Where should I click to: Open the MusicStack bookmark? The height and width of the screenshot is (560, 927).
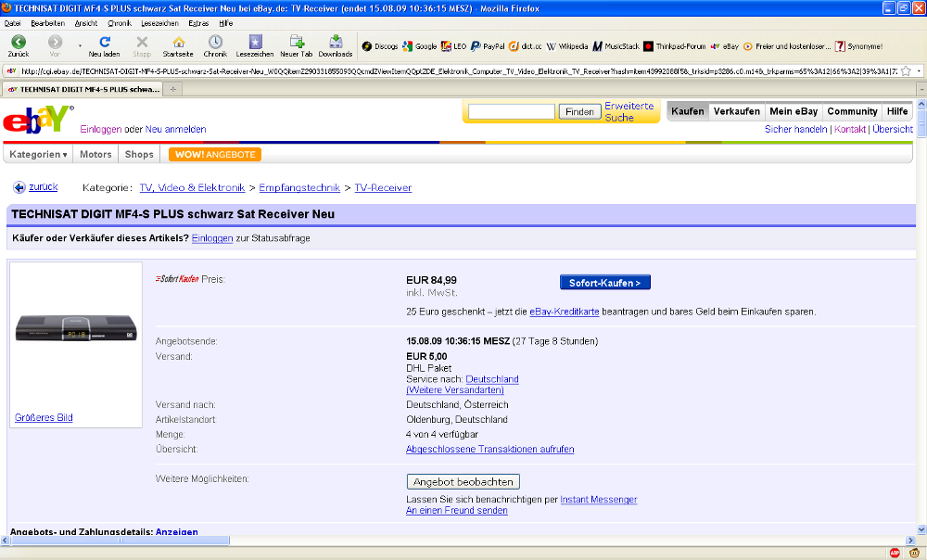tap(616, 46)
